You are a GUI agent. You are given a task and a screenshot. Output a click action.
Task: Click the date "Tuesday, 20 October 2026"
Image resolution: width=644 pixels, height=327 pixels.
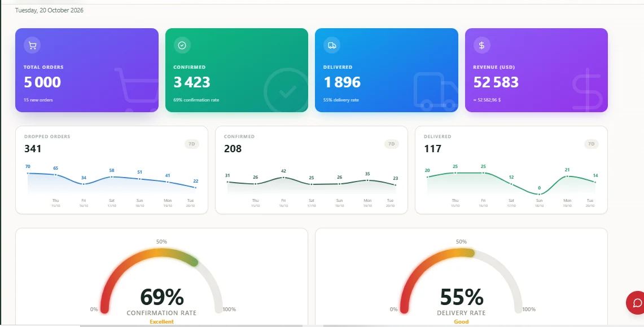coord(49,10)
